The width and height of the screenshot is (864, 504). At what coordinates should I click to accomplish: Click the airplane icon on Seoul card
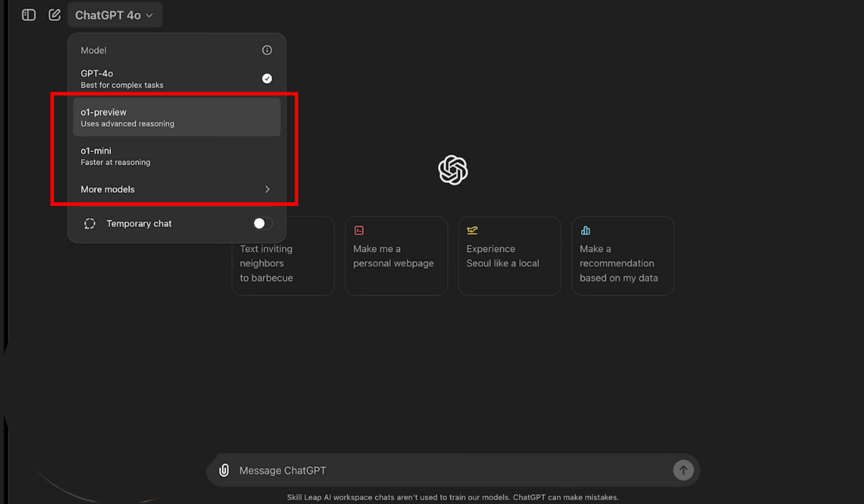(x=472, y=230)
